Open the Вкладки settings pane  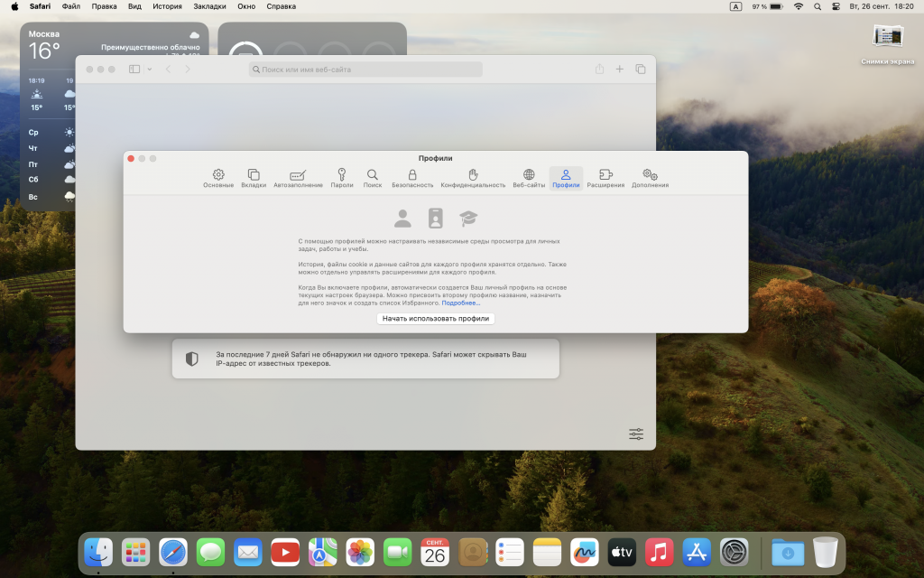pos(254,178)
